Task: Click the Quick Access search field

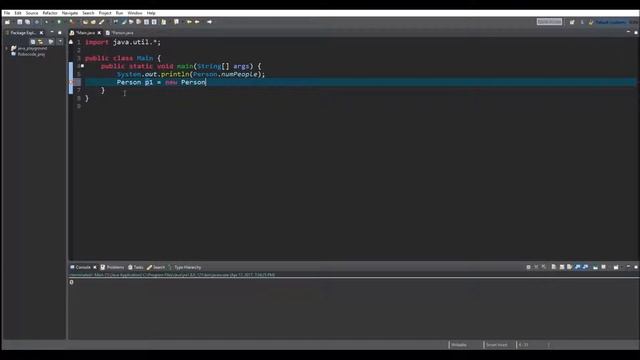Action: (549, 22)
